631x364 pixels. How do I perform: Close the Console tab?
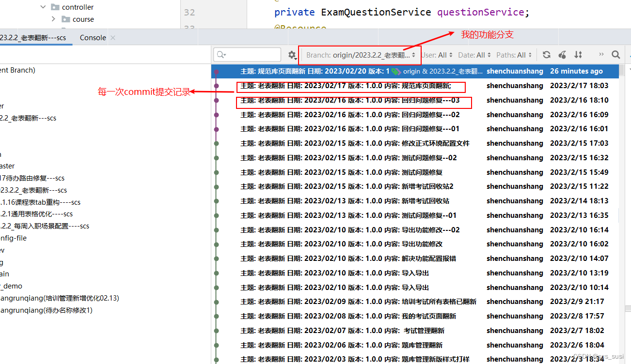coord(113,38)
